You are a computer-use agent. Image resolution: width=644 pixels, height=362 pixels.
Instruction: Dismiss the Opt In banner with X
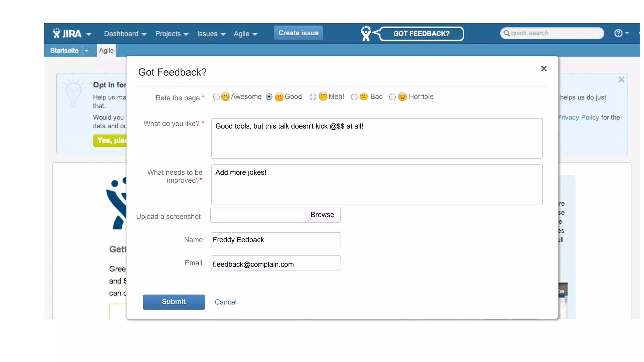[x=621, y=80]
